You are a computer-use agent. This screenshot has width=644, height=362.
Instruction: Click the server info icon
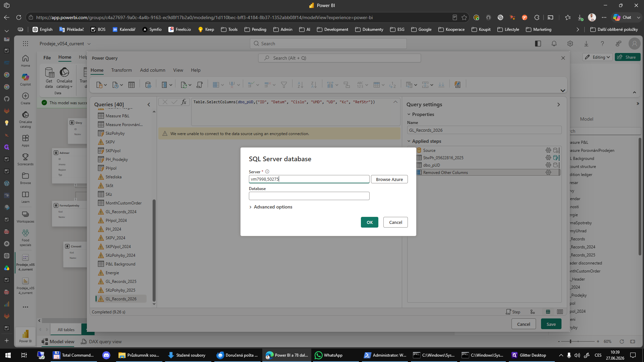click(267, 172)
